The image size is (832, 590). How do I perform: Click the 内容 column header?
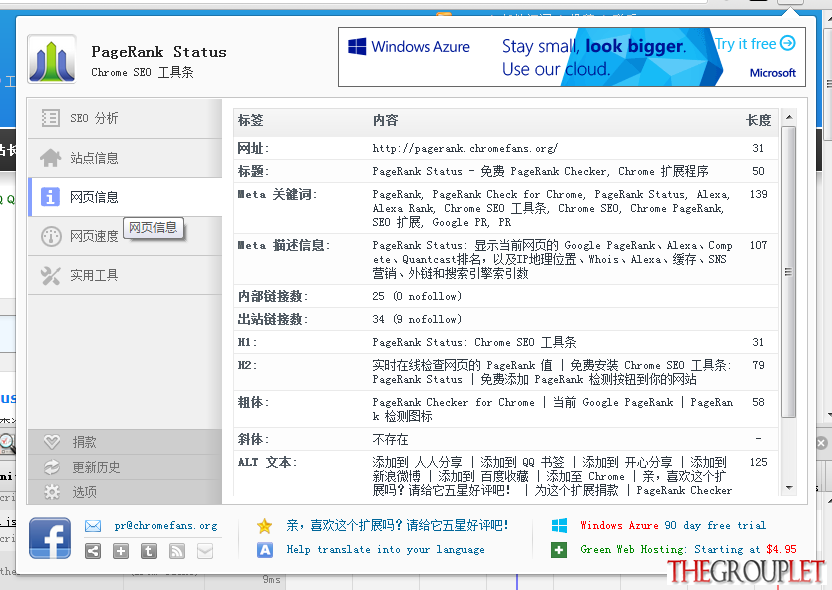click(385, 120)
